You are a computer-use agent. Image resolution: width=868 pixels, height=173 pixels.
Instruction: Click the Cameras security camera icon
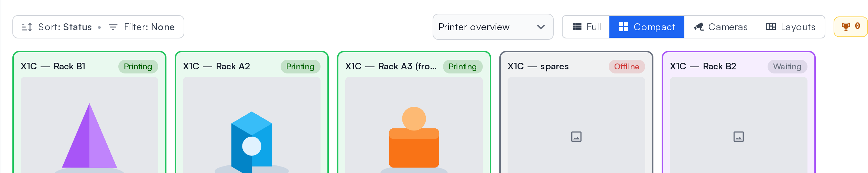point(698,27)
